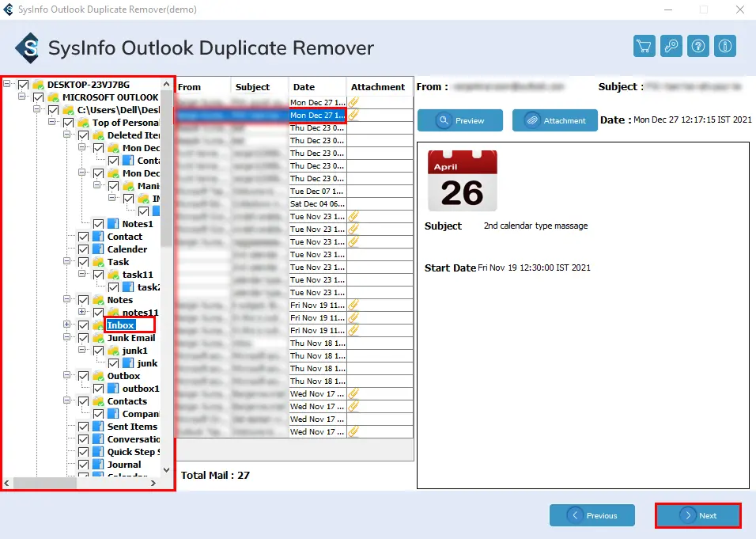This screenshot has height=539, width=756.
Task: Click the Calender folder blue icon
Action: tap(98, 249)
